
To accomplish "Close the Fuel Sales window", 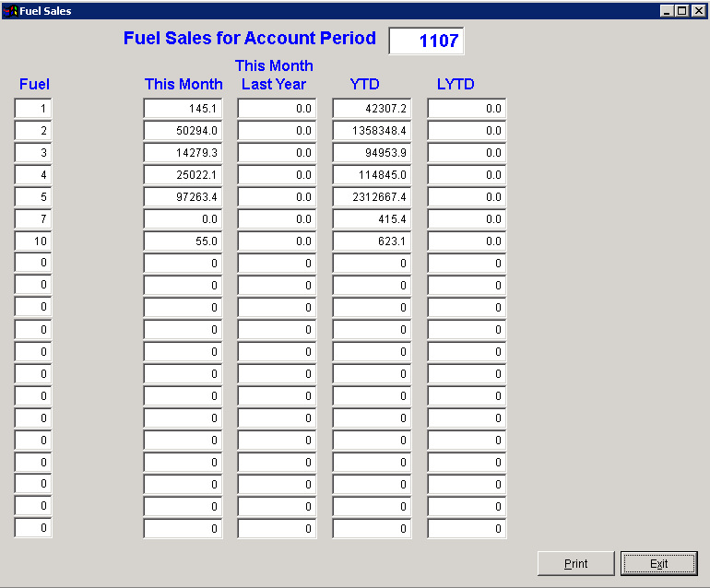I will (698, 11).
